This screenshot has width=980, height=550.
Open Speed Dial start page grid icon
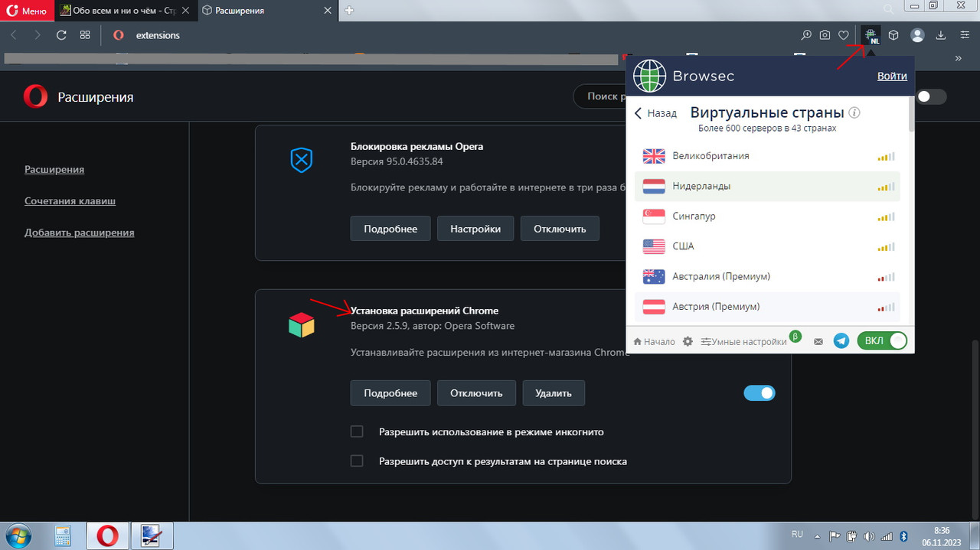(85, 35)
